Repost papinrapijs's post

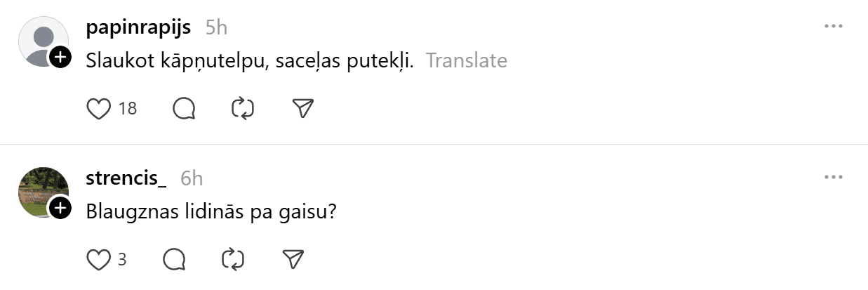coord(242,108)
